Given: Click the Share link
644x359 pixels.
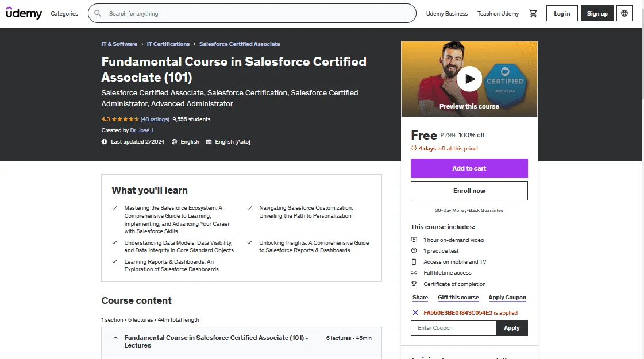Looking at the screenshot, I should pyautogui.click(x=420, y=298).
